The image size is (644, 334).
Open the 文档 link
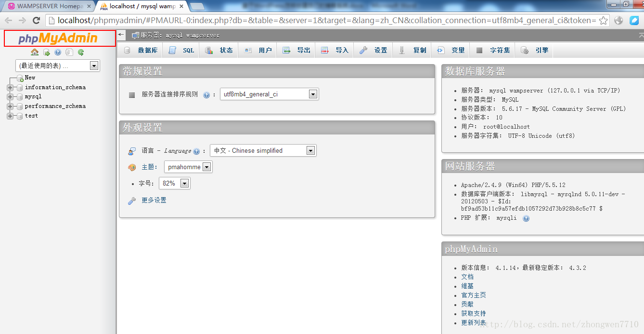467,277
